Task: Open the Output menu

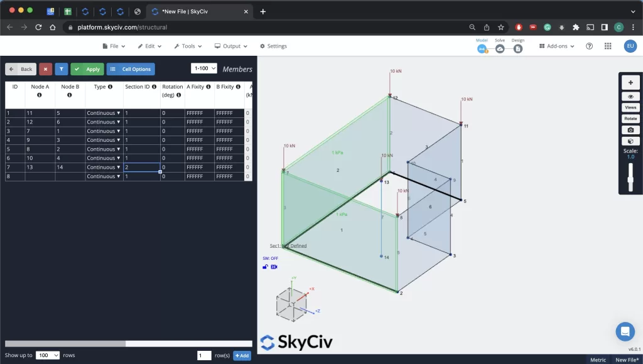Action: 231,46
